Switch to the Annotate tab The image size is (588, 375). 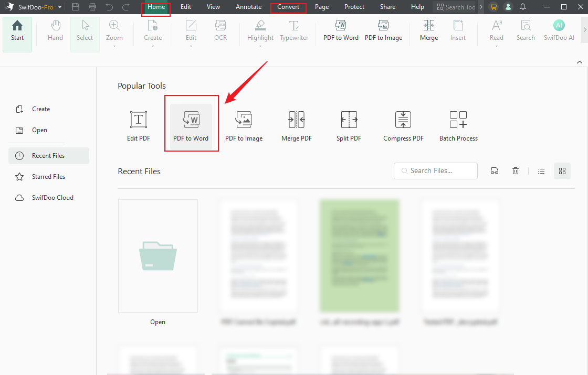[x=248, y=7]
